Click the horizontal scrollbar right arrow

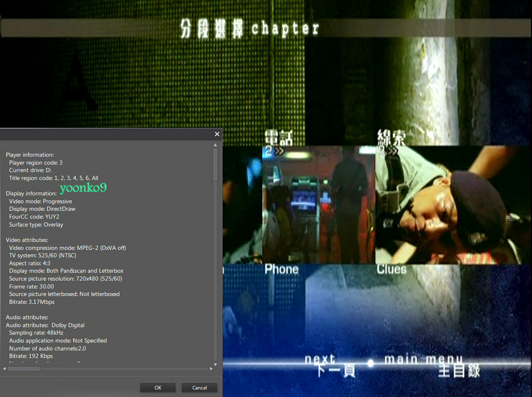point(211,369)
